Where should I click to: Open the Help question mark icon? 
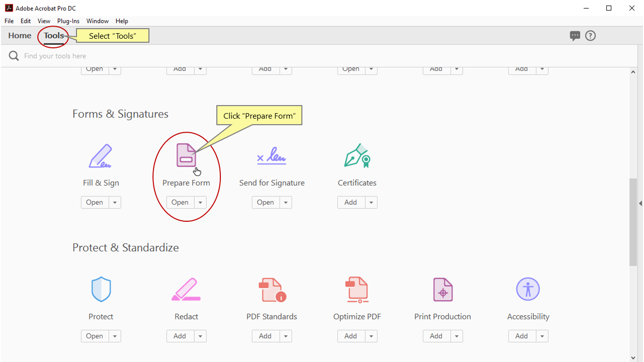[x=590, y=35]
